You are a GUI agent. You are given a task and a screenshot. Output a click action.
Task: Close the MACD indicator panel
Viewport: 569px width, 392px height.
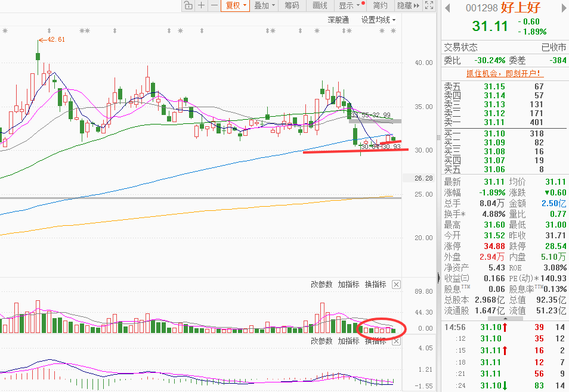tap(396, 341)
